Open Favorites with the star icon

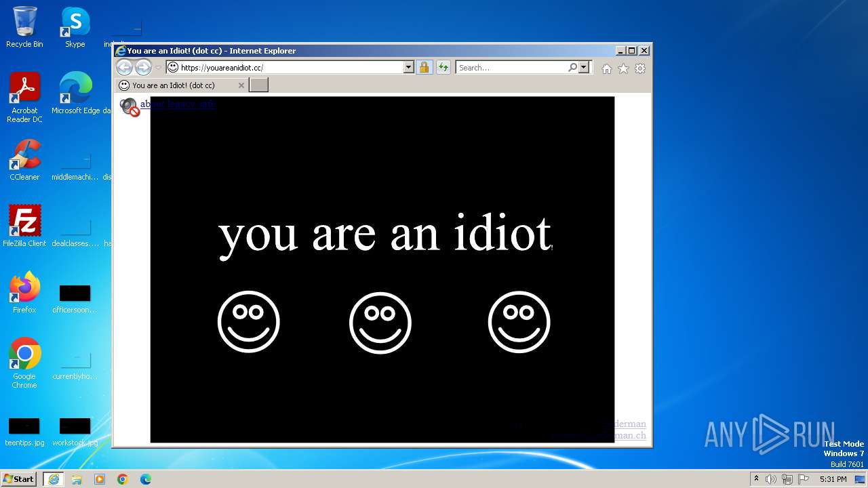click(623, 68)
